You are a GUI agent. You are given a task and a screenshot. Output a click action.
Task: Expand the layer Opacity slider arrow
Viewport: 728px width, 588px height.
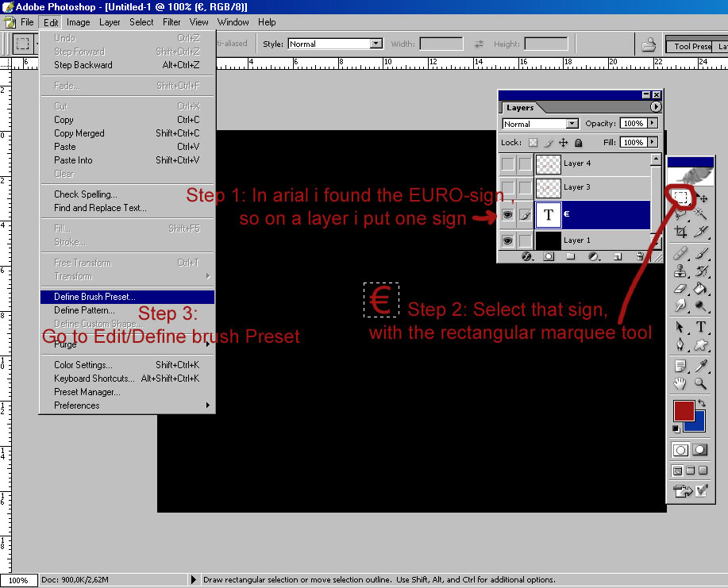tap(653, 124)
